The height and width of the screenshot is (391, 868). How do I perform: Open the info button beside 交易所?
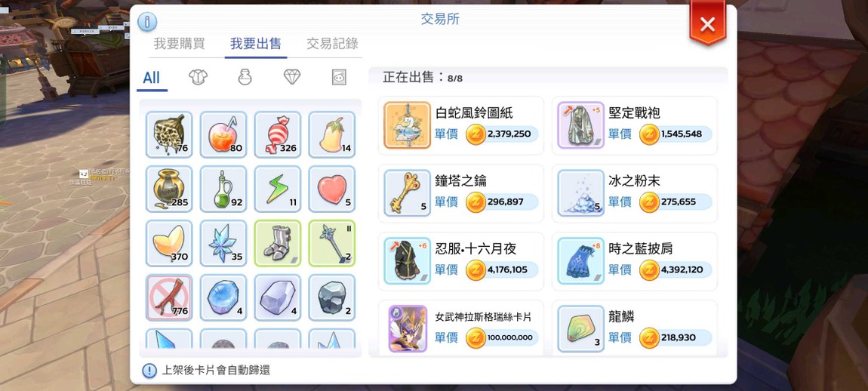147,22
